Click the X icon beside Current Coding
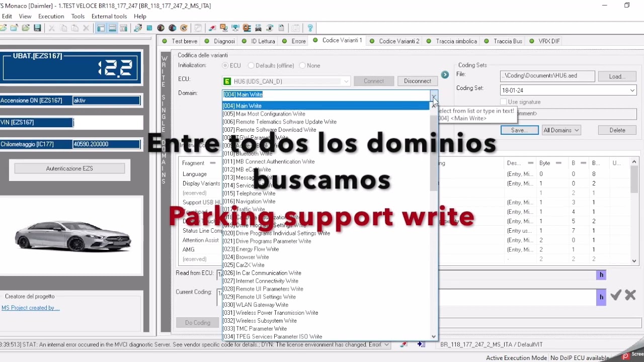Screen dimensions: 644x362 click(x=630, y=296)
